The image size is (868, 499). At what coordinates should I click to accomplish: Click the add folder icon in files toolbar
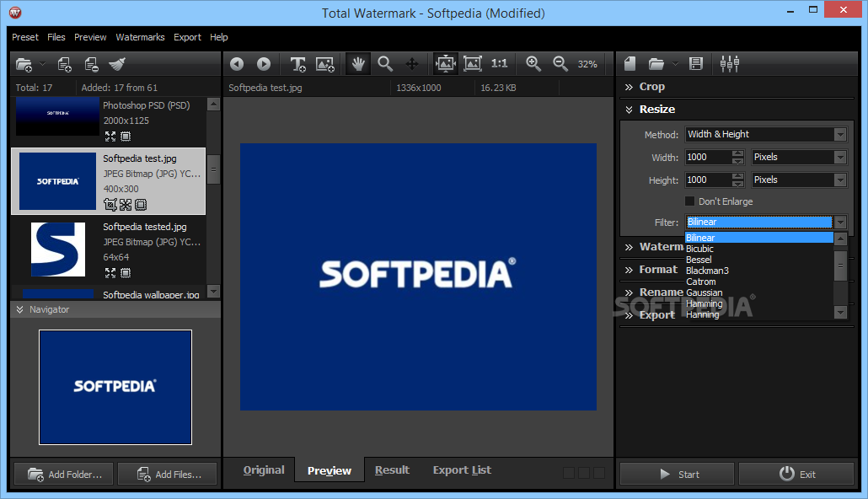pos(24,64)
